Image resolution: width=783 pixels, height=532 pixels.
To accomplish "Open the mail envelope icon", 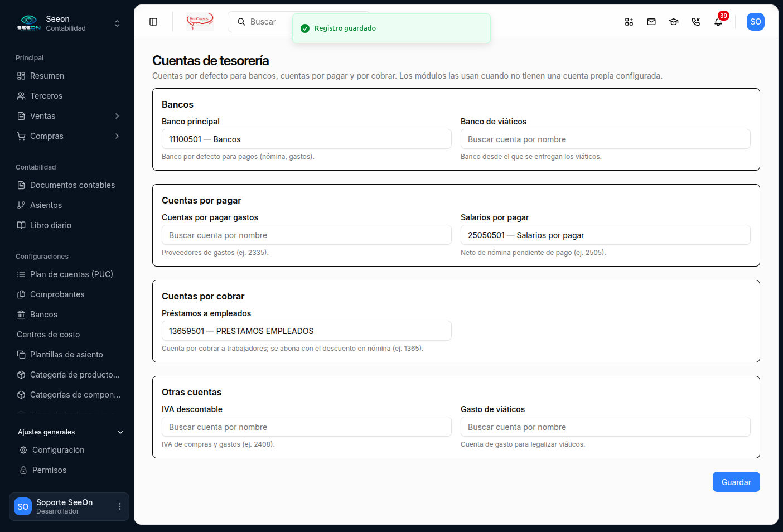I will 651,22.
